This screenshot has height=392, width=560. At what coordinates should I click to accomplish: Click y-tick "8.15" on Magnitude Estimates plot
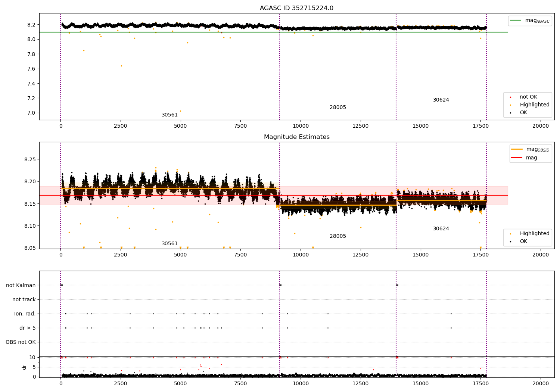click(x=30, y=204)
